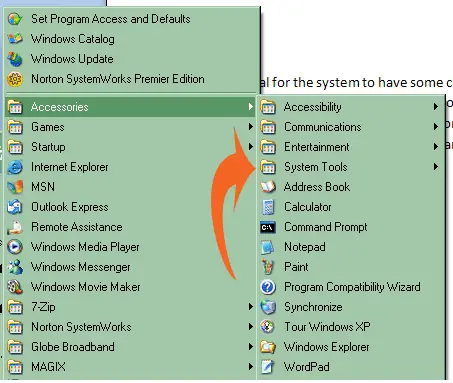Click the Command Prompt icon

[x=268, y=227]
